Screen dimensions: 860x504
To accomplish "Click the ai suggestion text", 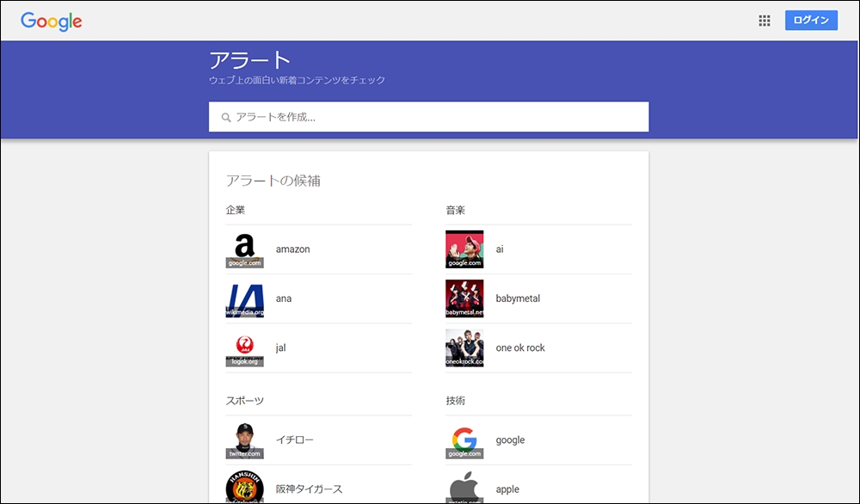I will coord(500,249).
